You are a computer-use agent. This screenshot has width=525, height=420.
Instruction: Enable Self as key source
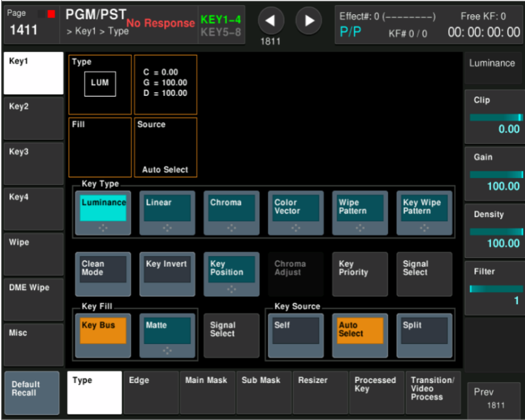[295, 335]
